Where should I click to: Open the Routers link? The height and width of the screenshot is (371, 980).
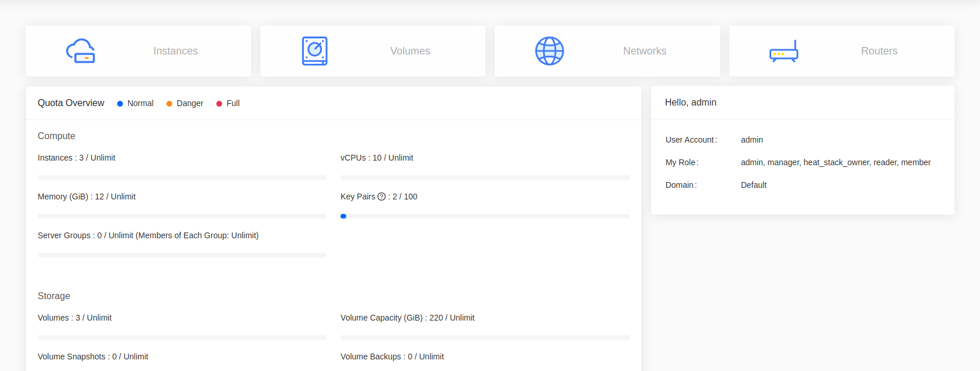[x=879, y=51]
